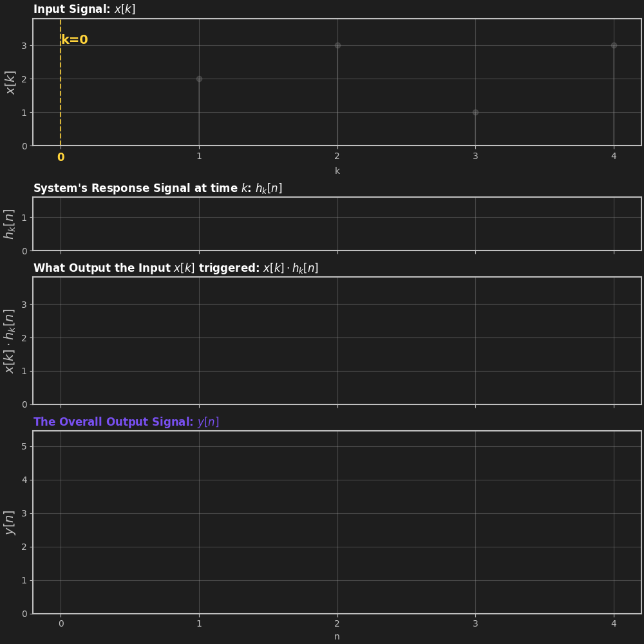Click the tick label 2 on the input plot k axis

point(337,156)
